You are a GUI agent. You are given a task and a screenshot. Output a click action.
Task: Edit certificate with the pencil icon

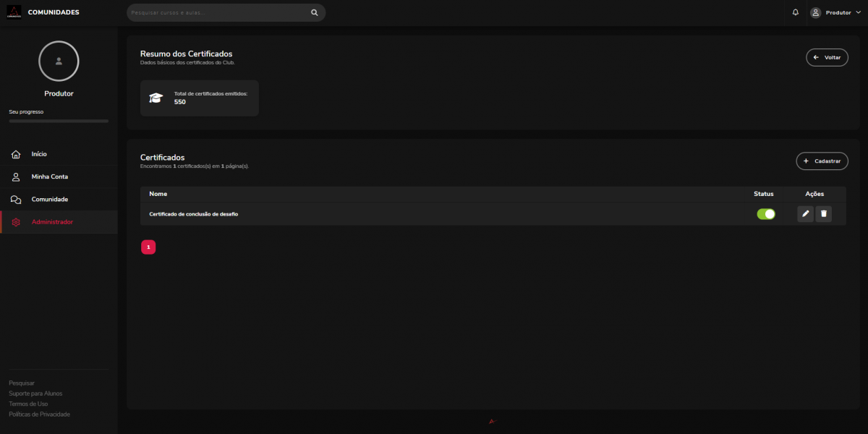pos(805,213)
